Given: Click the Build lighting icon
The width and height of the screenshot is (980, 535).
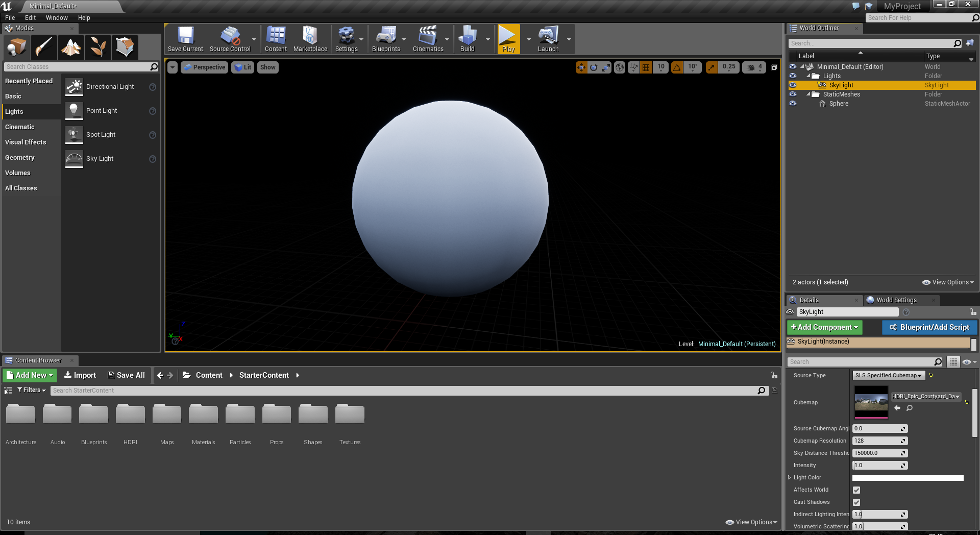Looking at the screenshot, I should point(467,39).
